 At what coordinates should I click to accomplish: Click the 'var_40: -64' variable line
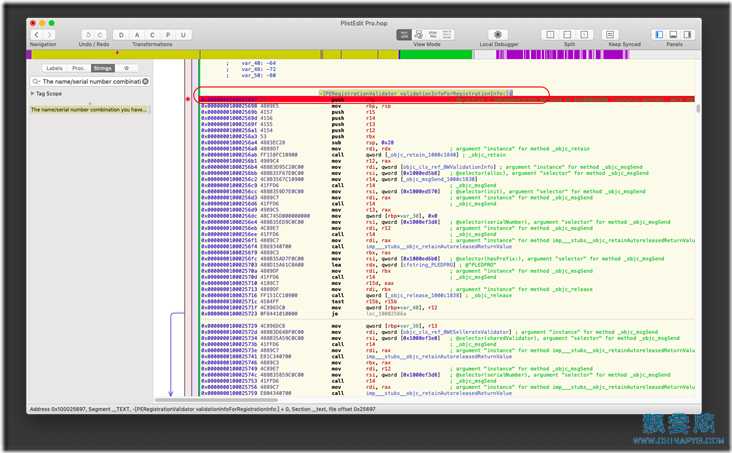tap(259, 63)
